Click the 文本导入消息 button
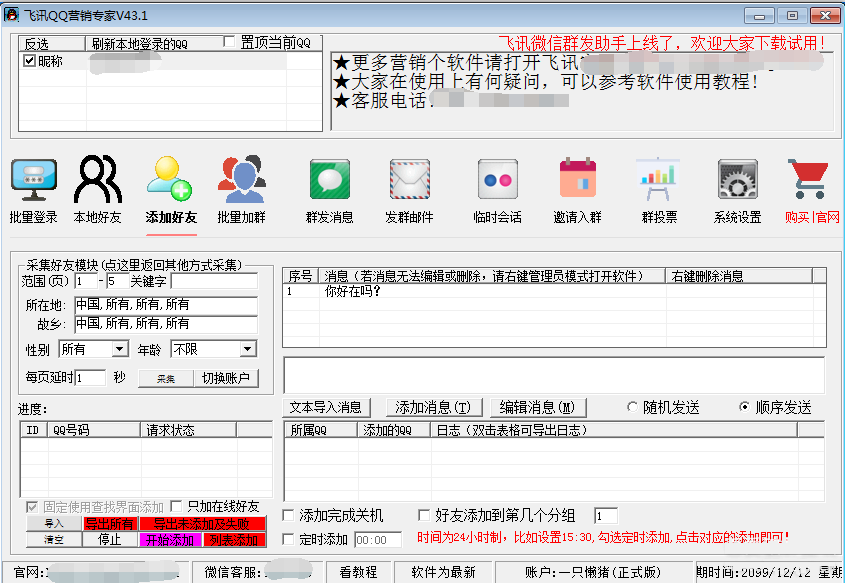The image size is (845, 583). coord(326,407)
